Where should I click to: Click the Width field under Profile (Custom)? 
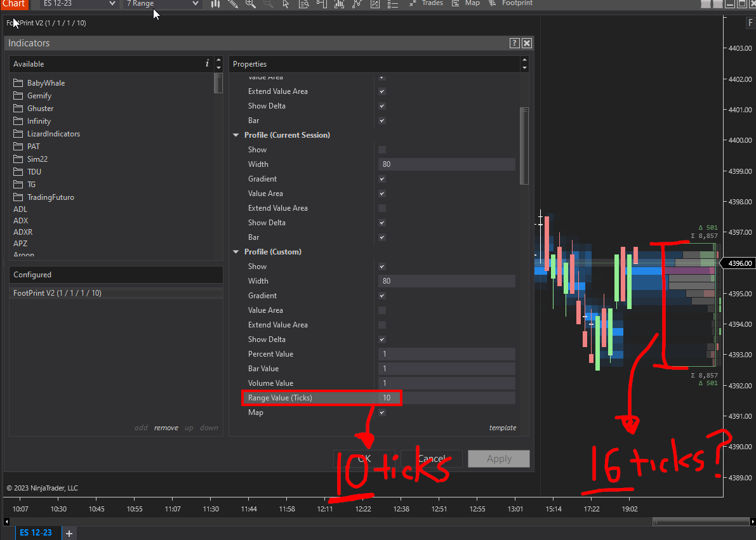(447, 281)
